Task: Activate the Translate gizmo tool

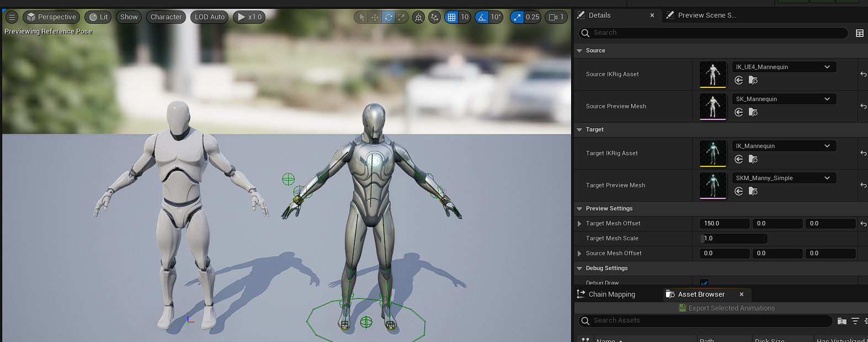Action: (x=375, y=17)
